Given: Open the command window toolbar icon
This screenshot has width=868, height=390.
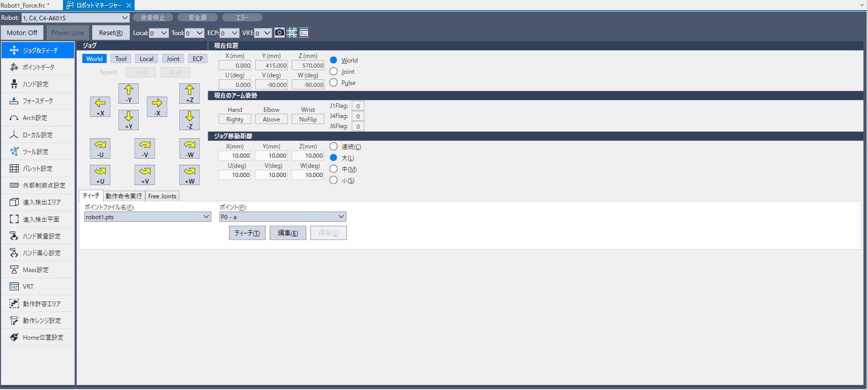Looking at the screenshot, I should (x=304, y=33).
